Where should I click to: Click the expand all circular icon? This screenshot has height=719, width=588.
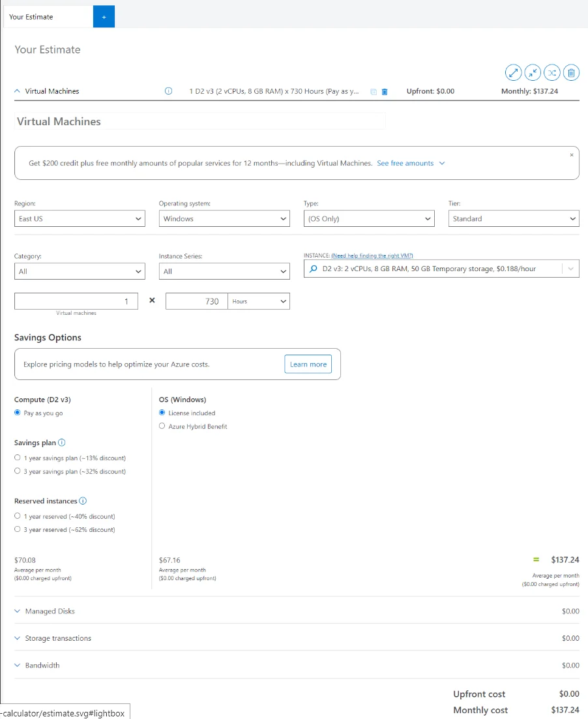513,72
